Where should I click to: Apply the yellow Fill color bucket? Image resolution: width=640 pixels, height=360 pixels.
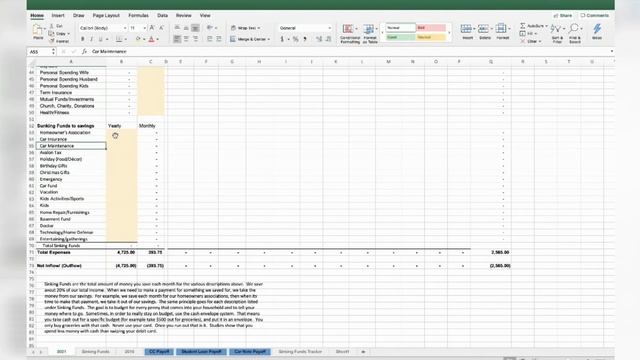(138, 39)
